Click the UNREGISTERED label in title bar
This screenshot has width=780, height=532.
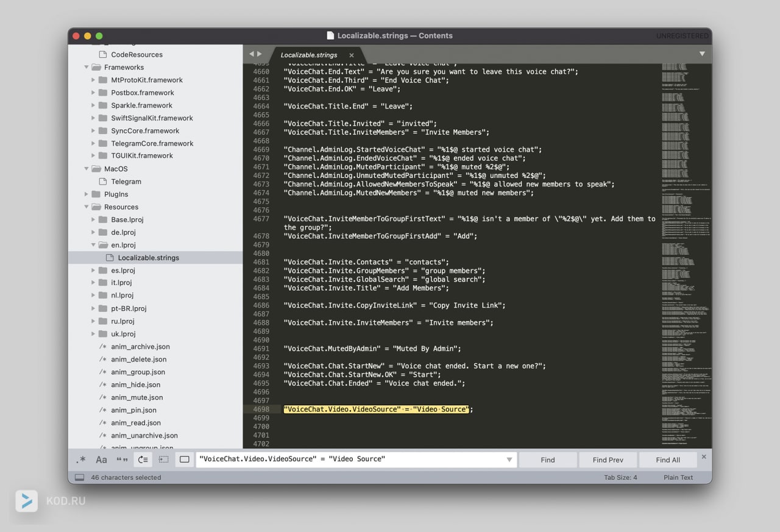[x=682, y=36]
